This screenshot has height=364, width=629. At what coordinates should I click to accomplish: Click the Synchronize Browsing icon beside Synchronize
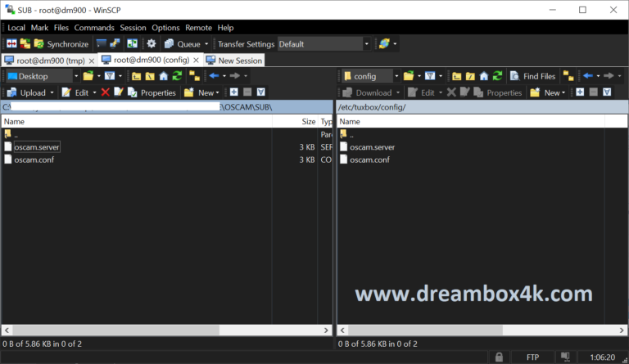pyautogui.click(x=25, y=43)
